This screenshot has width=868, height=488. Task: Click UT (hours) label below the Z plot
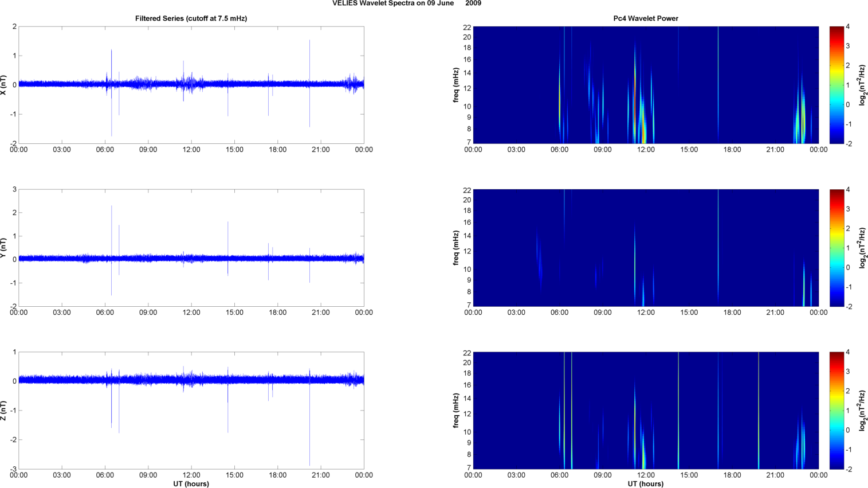pos(191,484)
